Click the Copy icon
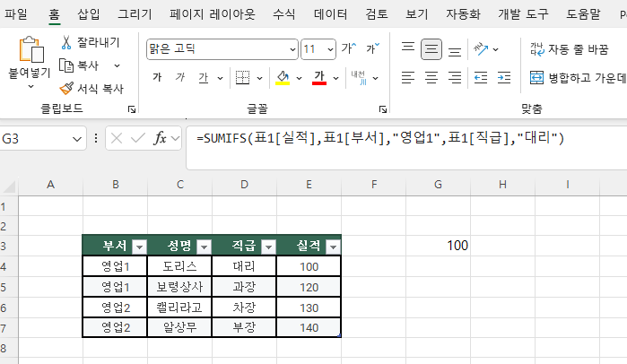The height and width of the screenshot is (364, 627). [66, 65]
